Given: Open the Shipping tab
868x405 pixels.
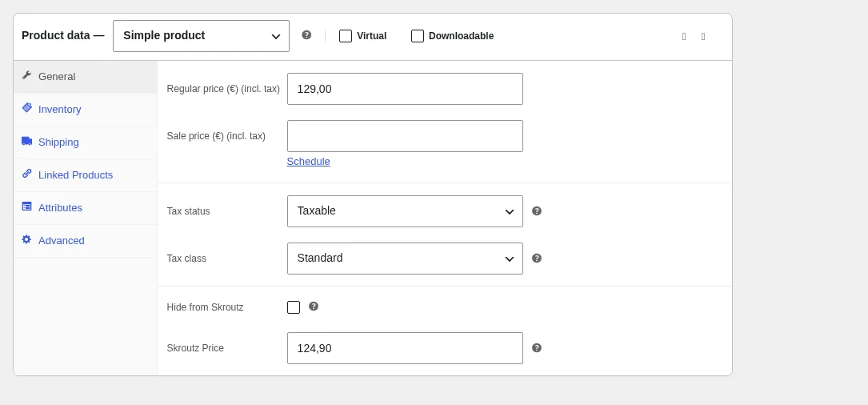Looking at the screenshot, I should click(x=86, y=142).
